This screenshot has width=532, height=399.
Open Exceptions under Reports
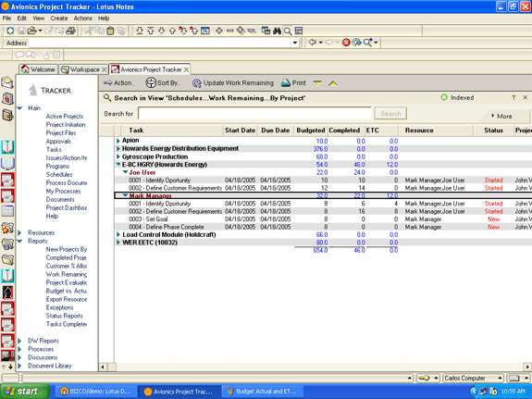[x=60, y=307]
